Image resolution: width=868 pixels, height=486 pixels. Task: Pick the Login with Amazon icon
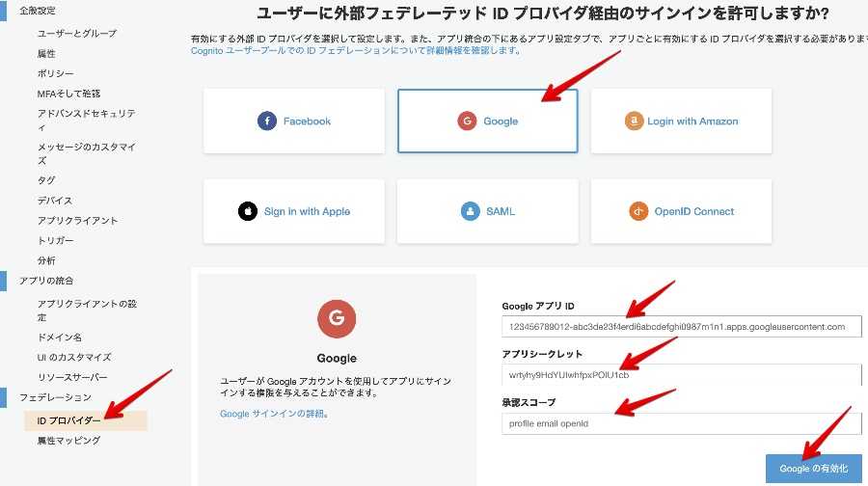coord(634,121)
